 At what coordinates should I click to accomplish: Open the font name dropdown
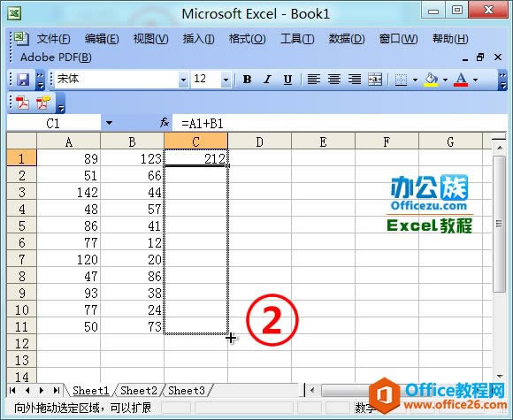coord(184,80)
